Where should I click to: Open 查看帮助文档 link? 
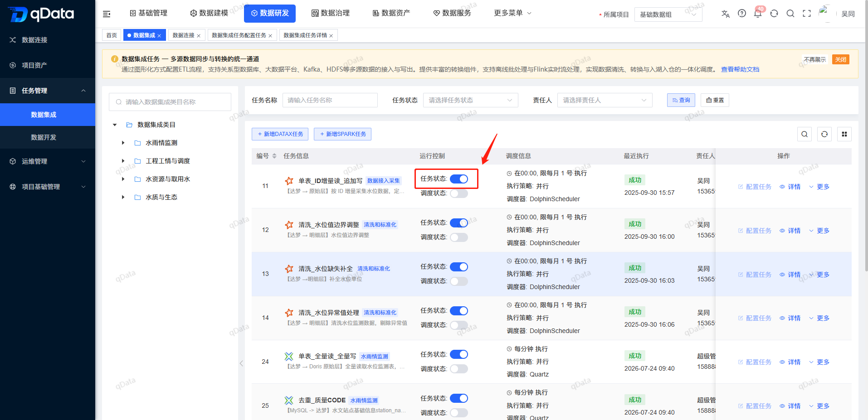tap(740, 69)
